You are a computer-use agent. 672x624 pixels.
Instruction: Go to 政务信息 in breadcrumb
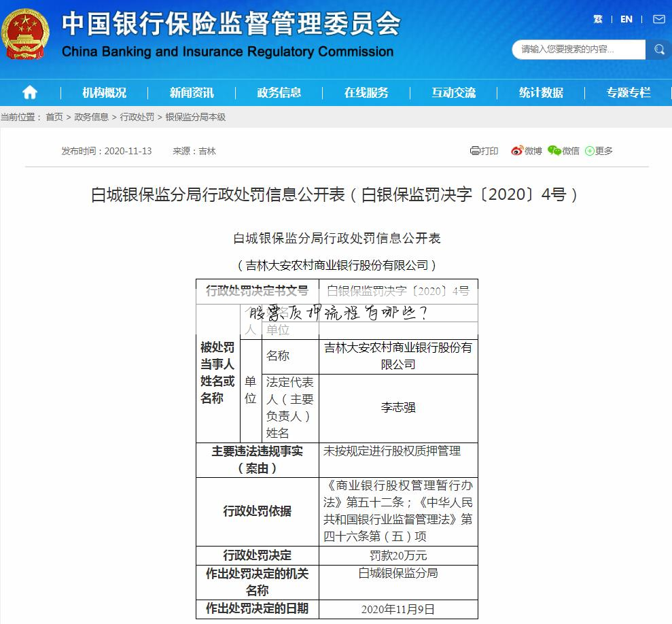coord(91,117)
